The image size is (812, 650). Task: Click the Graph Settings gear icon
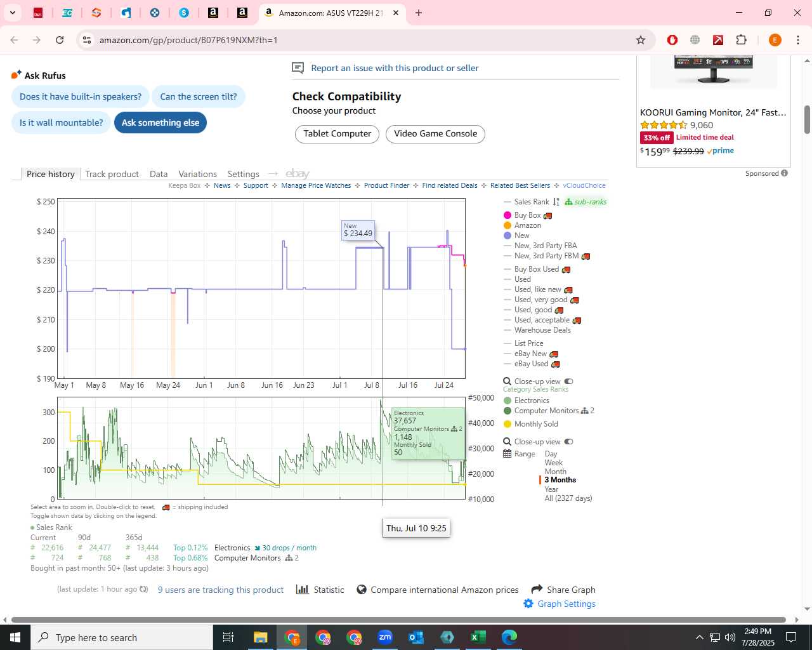point(528,604)
